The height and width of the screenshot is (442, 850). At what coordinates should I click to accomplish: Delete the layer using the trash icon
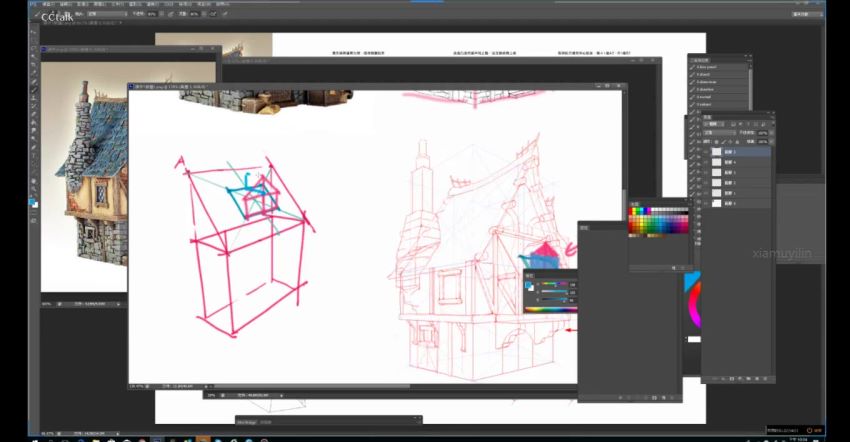pos(764,379)
